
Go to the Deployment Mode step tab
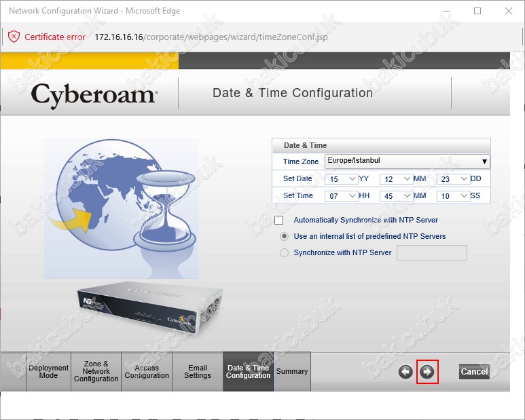coord(48,372)
